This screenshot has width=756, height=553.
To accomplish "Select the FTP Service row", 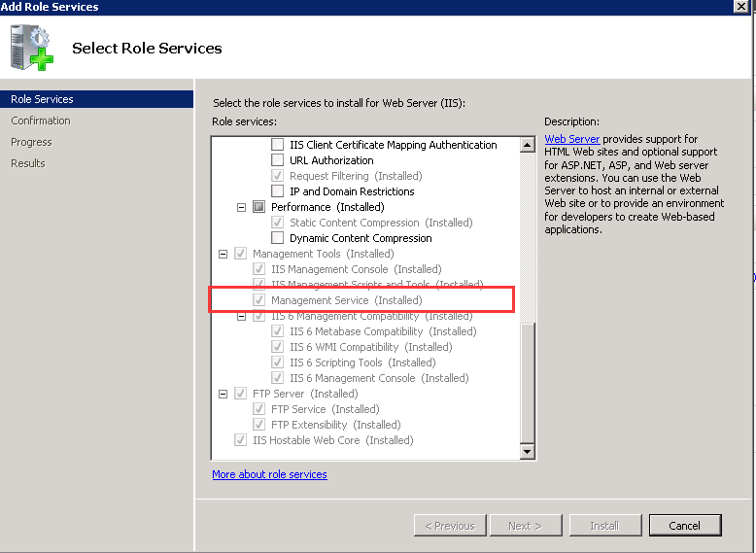I will click(325, 409).
